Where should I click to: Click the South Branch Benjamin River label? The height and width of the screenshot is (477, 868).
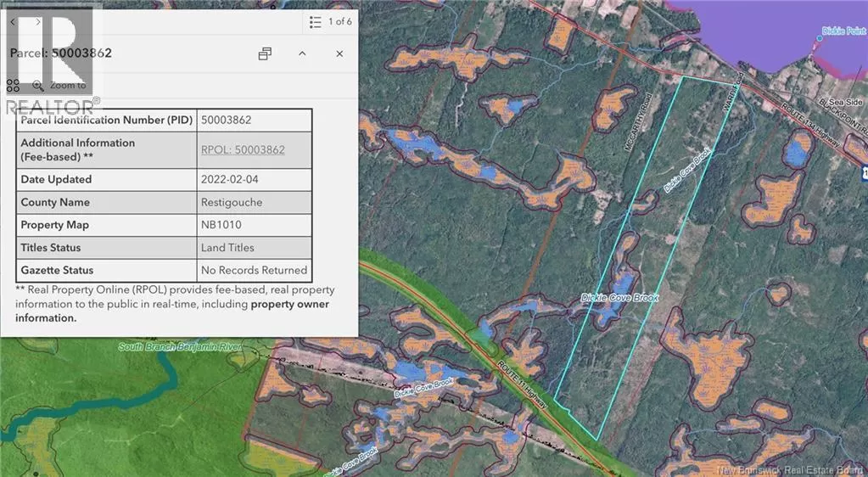click(x=180, y=347)
